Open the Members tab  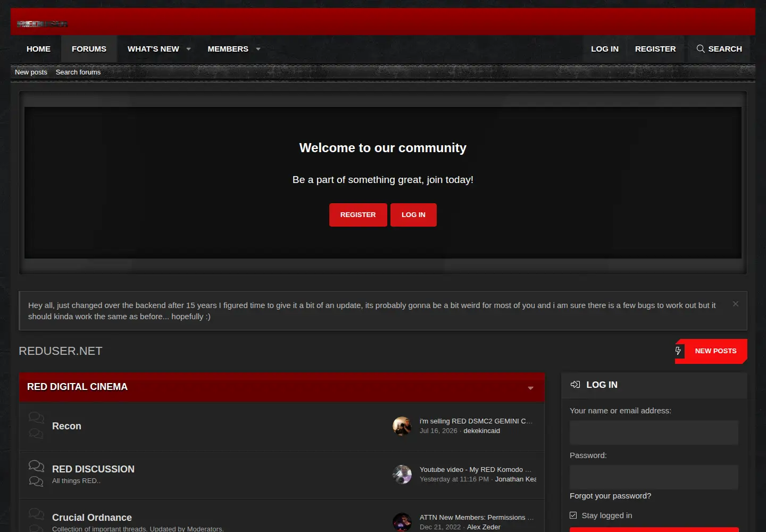pos(228,49)
